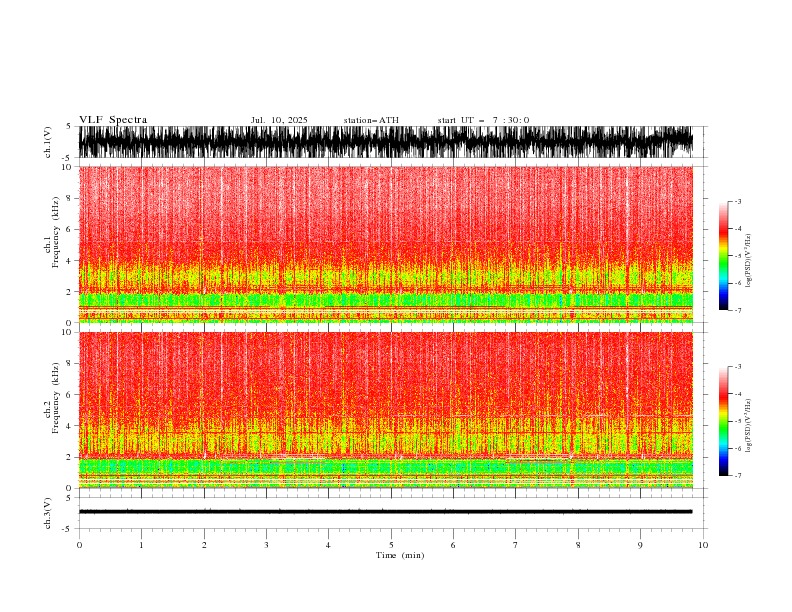Click the ch.3 waveform trace
Image resolution: width=792 pixels, height=612 pixels.
point(386,512)
